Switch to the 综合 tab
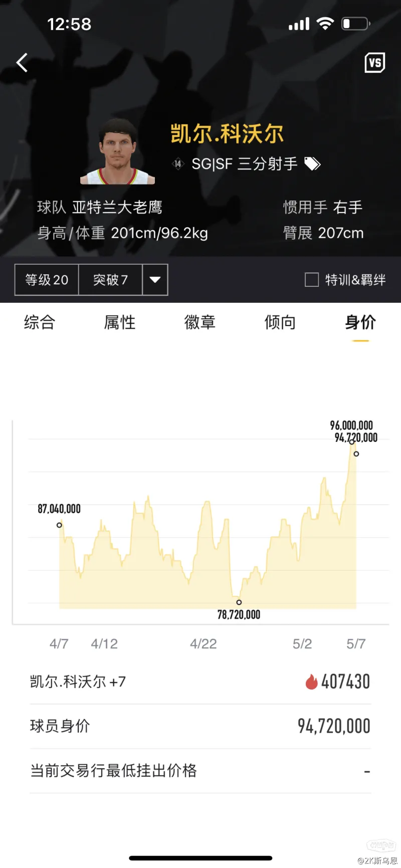Image resolution: width=401 pixels, height=868 pixels. point(40,322)
